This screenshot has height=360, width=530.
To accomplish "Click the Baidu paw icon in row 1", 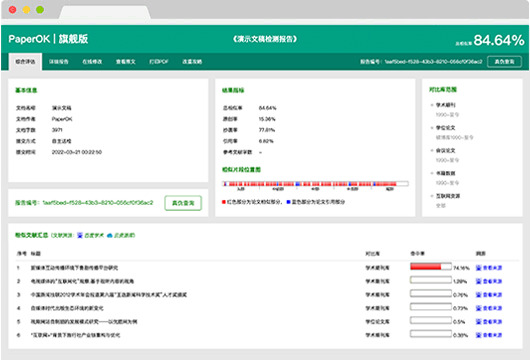I will coord(478,268).
